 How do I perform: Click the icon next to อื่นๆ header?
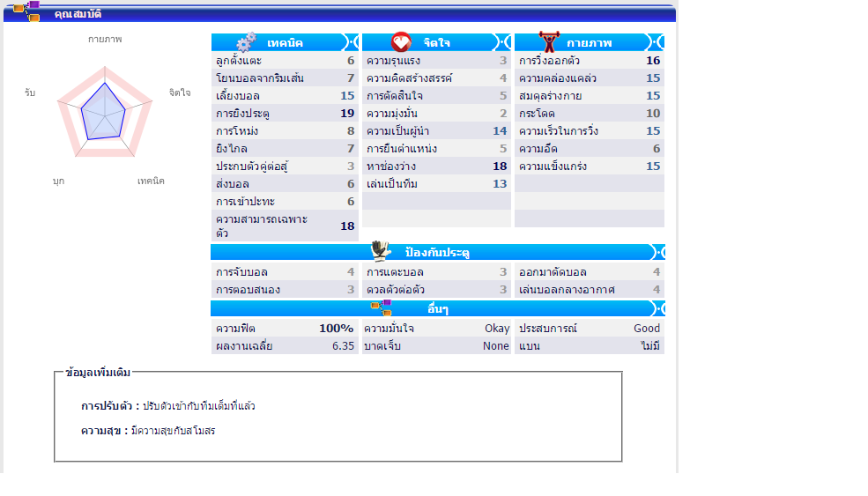(382, 307)
